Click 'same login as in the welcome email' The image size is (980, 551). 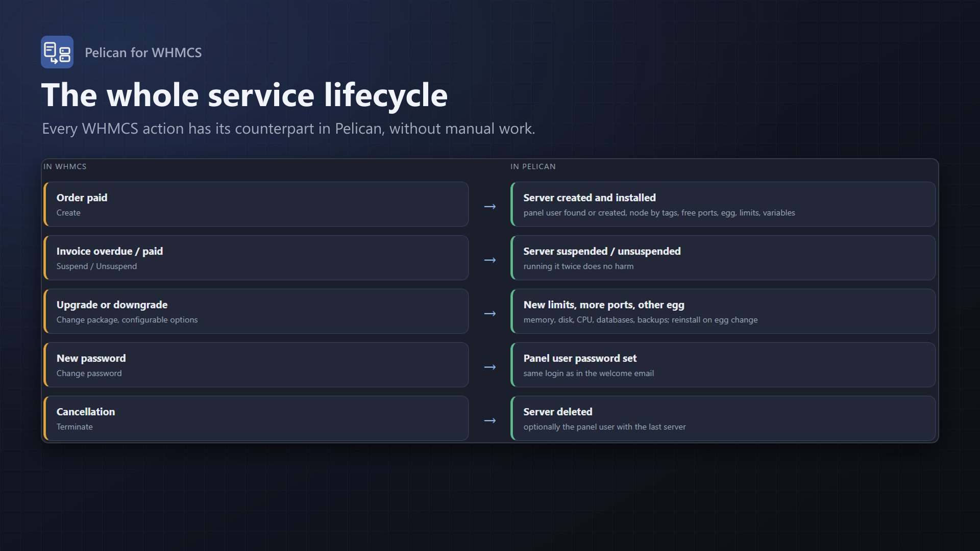coord(589,373)
